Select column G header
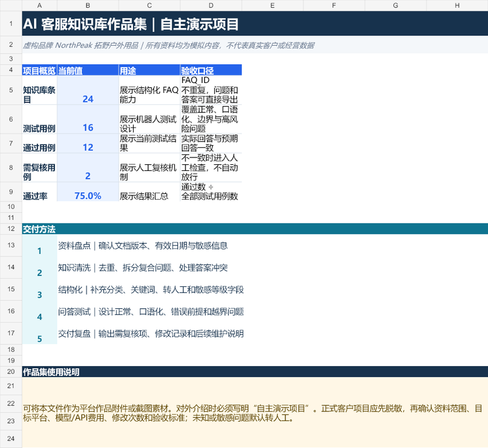 click(395, 5)
